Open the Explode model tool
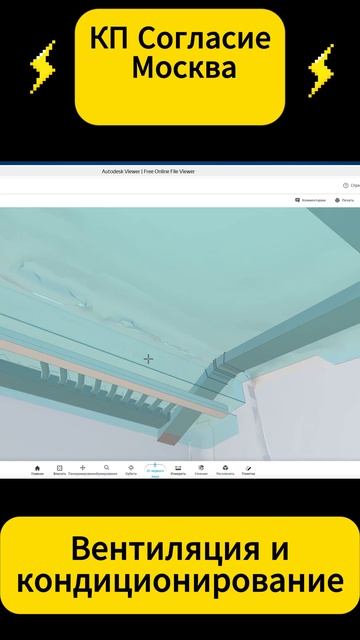 coord(225,470)
